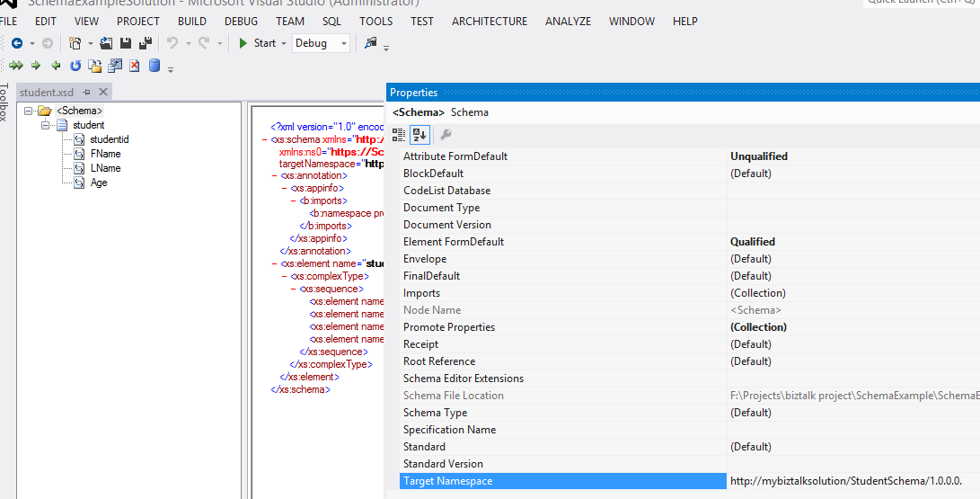This screenshot has width=980, height=499.
Task: Open the New Project dropdown arrow
Action: point(90,43)
